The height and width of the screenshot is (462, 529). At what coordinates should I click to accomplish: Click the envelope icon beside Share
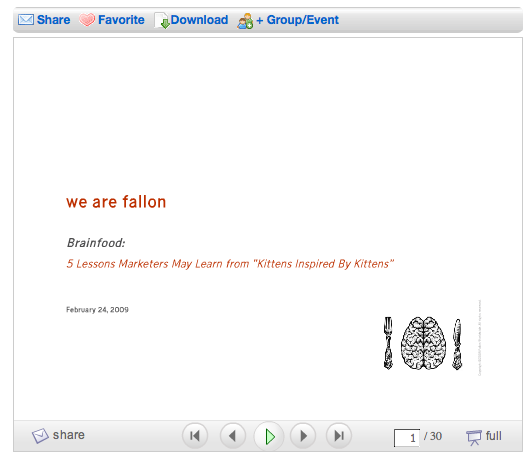(x=26, y=20)
